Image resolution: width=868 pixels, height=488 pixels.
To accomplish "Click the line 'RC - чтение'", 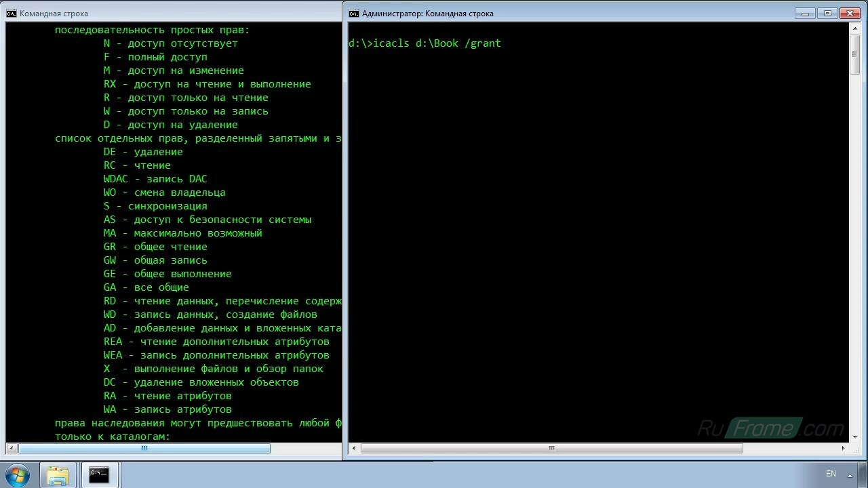I will (137, 165).
